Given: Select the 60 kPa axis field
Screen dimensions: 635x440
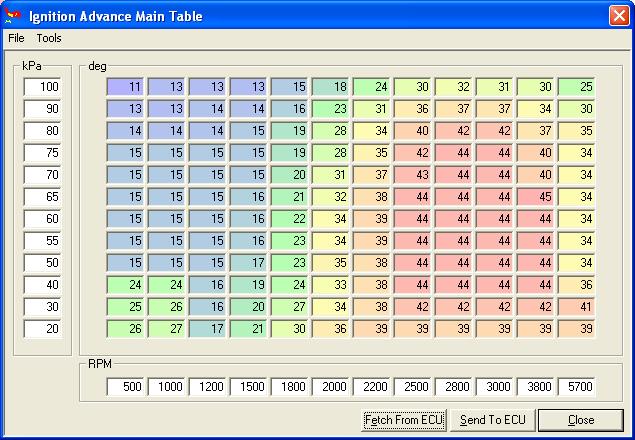Looking at the screenshot, I should click(42, 219).
